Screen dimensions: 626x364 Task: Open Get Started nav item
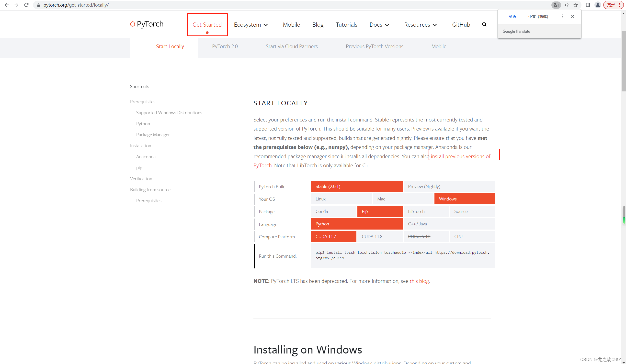tap(207, 25)
